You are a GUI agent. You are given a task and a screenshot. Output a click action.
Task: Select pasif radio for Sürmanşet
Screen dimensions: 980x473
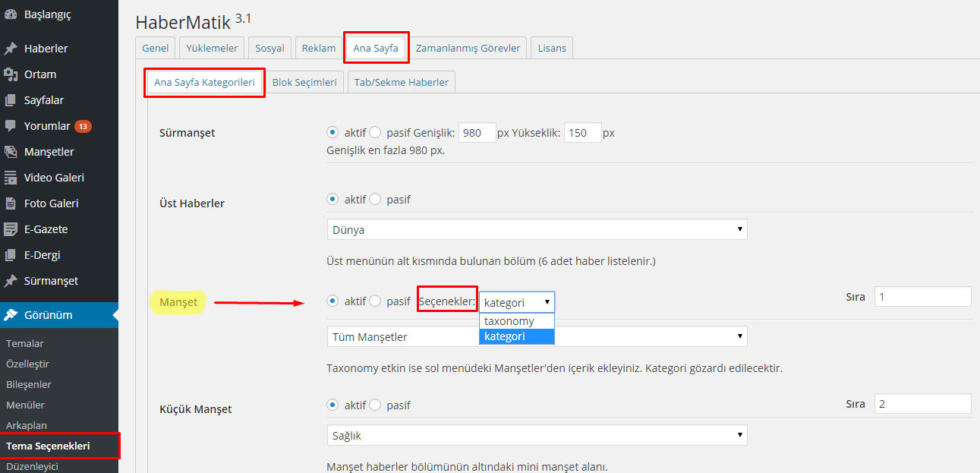click(x=375, y=132)
